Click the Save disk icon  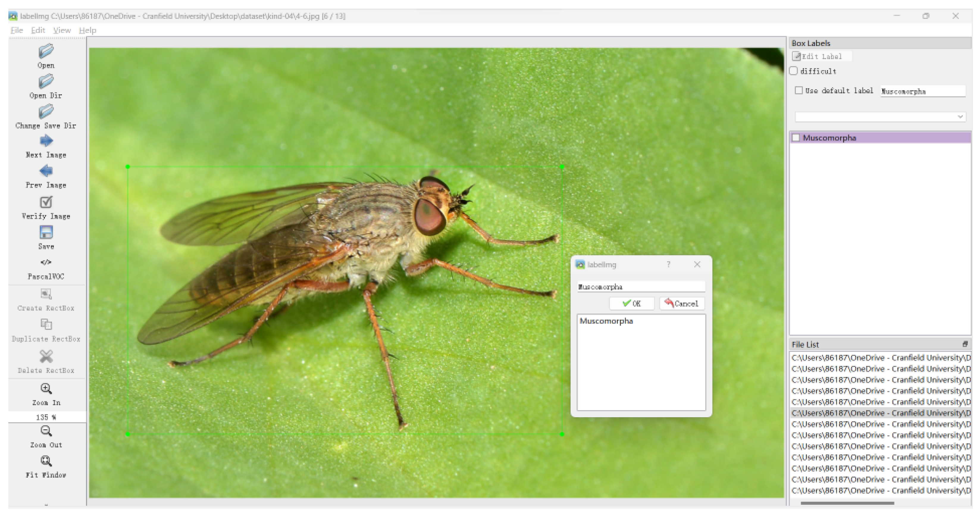coord(46,232)
